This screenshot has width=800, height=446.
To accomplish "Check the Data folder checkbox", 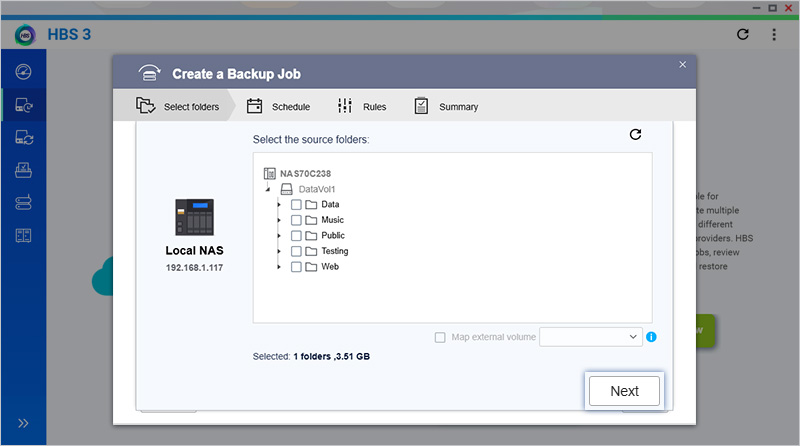I will click(296, 205).
